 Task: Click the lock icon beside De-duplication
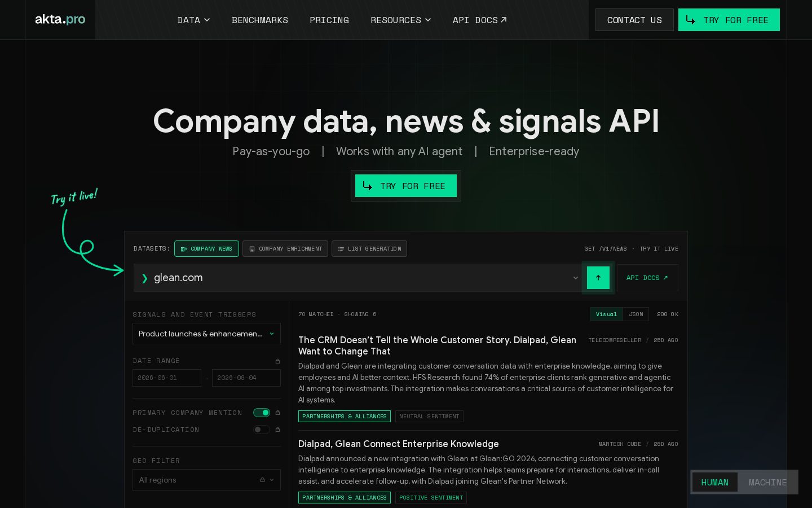[x=277, y=430]
